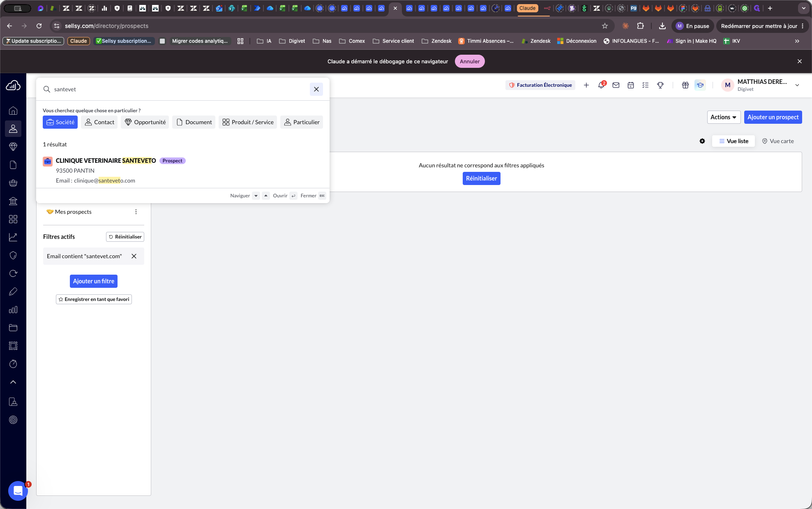Image resolution: width=812 pixels, height=509 pixels.
Task: Open the pen signature icon in sidebar
Action: (x=13, y=292)
